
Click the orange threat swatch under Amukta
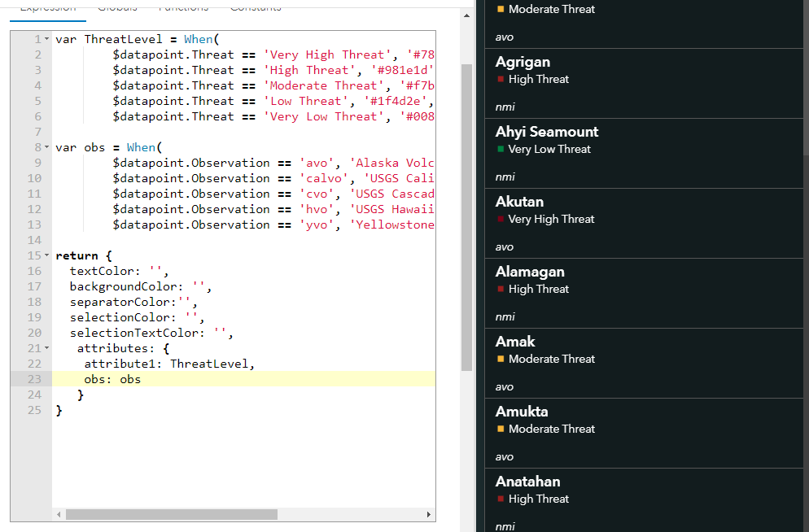(501, 429)
